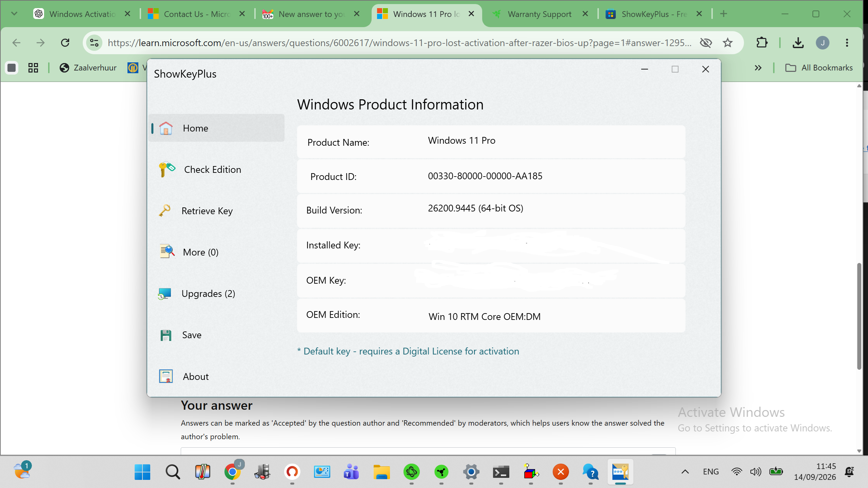Open the Windows Start menu
Viewport: 868px width, 488px height.
(142, 472)
